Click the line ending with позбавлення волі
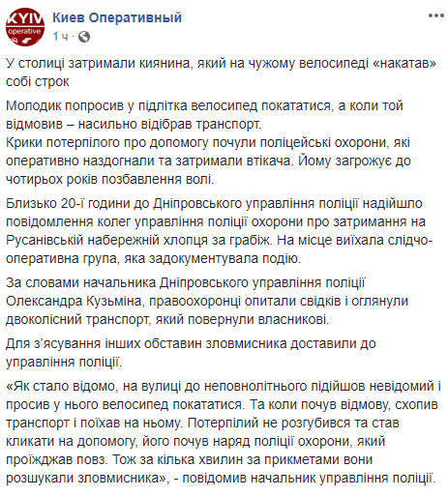Viewport: 448px width, 497px height. pyautogui.click(x=110, y=179)
